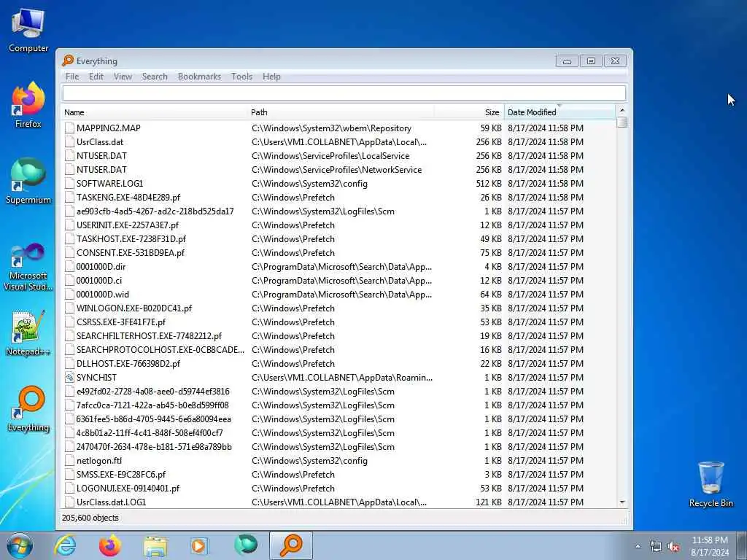Click the vertical scrollbar thumb
747x560 pixels.
point(622,122)
